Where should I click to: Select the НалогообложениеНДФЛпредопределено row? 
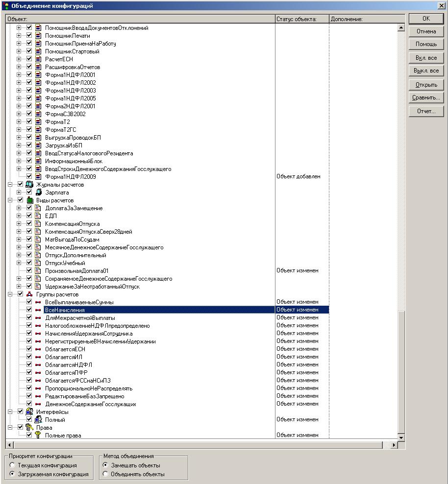coord(97,326)
